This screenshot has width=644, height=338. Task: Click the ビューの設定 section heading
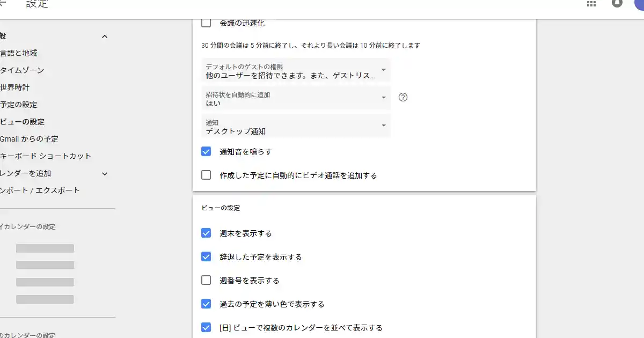221,208
